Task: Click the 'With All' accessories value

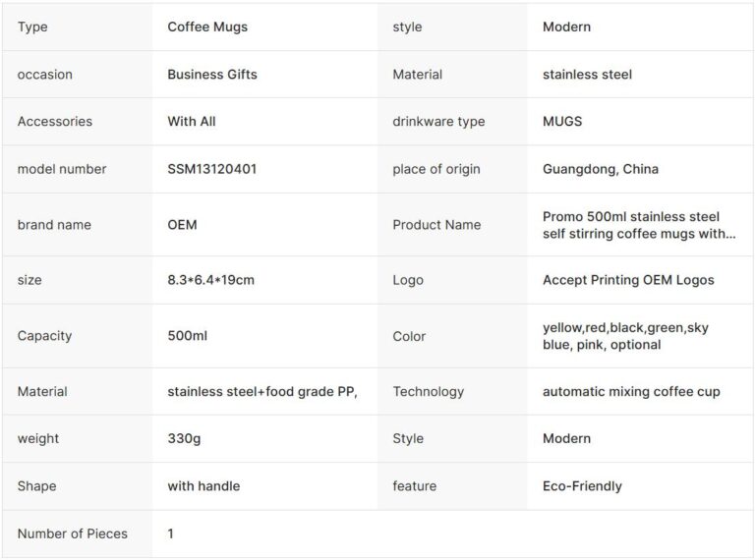Action: 192,122
